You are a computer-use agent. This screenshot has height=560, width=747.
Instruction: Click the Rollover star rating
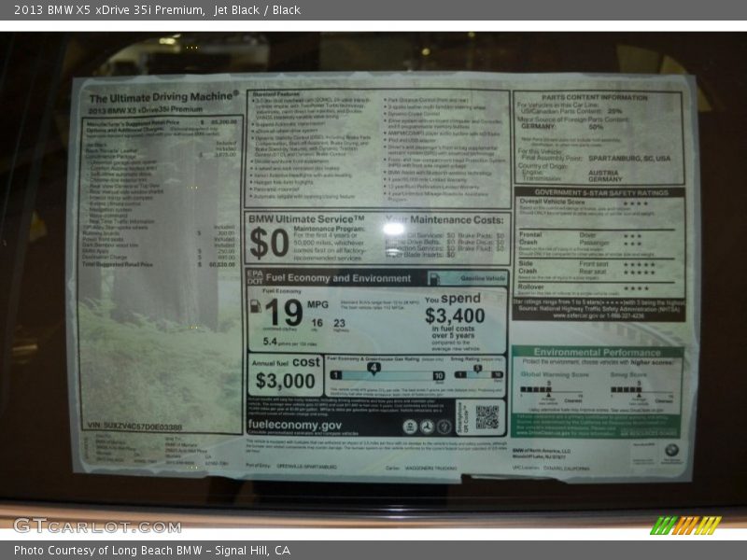tap(636, 288)
